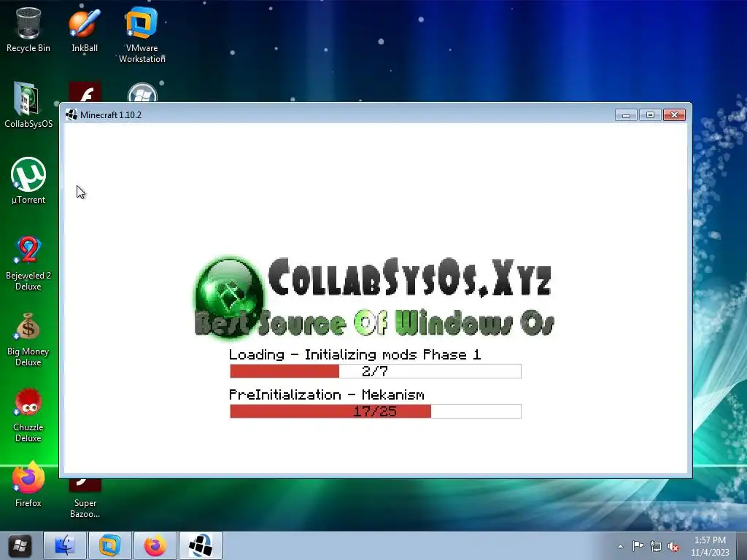747x560 pixels.
Task: Open the Start menu orb
Action: (20, 545)
